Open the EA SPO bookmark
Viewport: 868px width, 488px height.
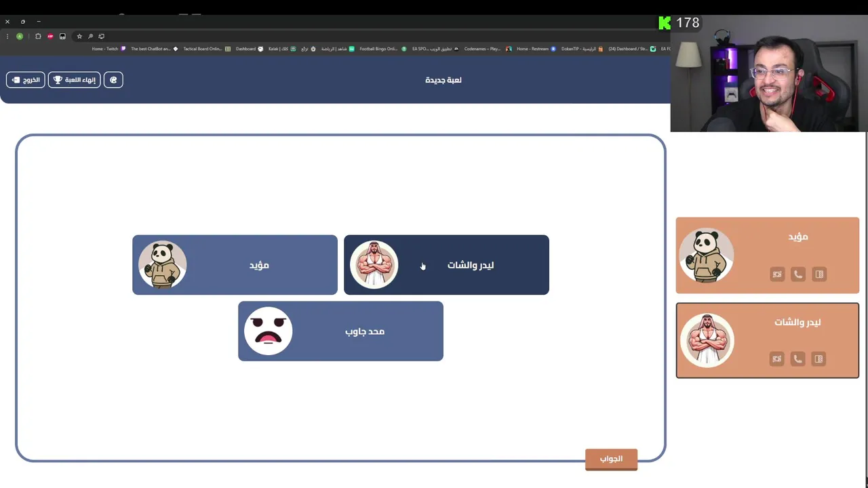click(x=435, y=49)
